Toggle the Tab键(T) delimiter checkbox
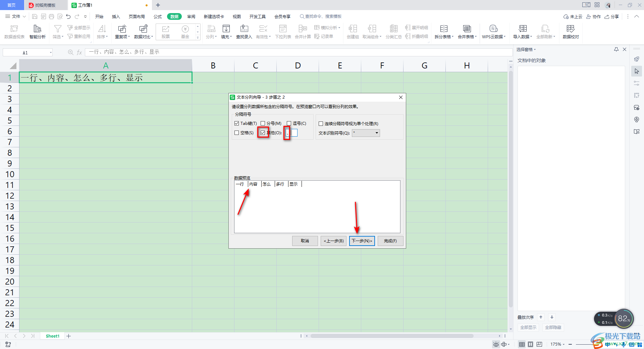Screen dimensions: 644x349 tap(237, 123)
